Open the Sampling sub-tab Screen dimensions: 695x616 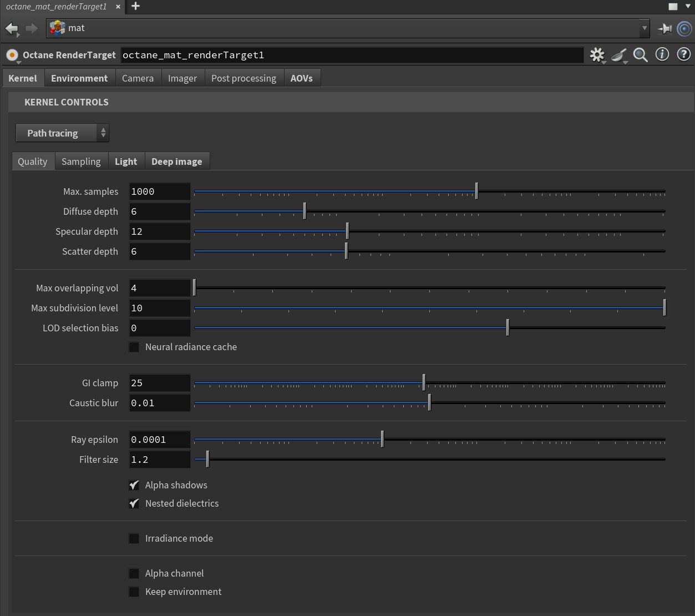81,161
